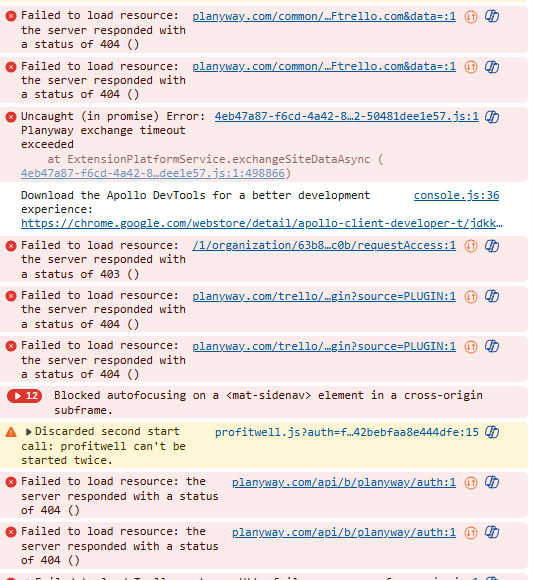
Task: Click the 'Blocked autofocusing on a <mat-sidenav>' message text
Action: pyautogui.click(x=268, y=403)
